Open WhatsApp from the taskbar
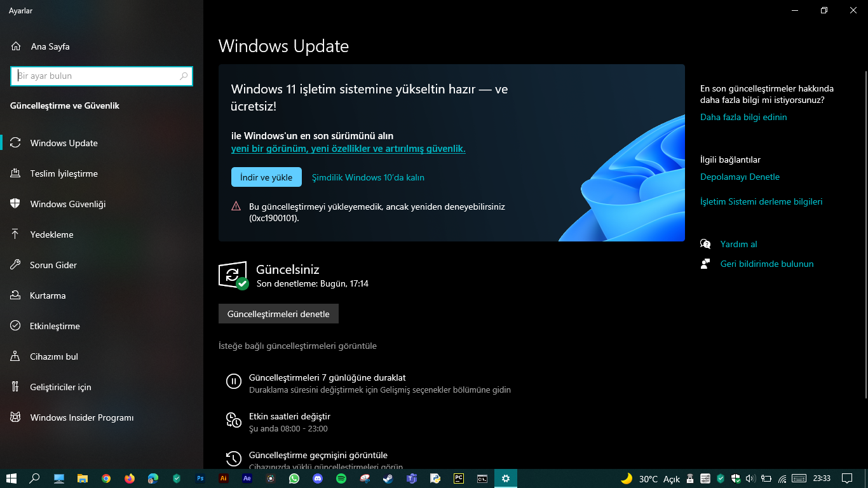The image size is (868, 488). (x=294, y=478)
